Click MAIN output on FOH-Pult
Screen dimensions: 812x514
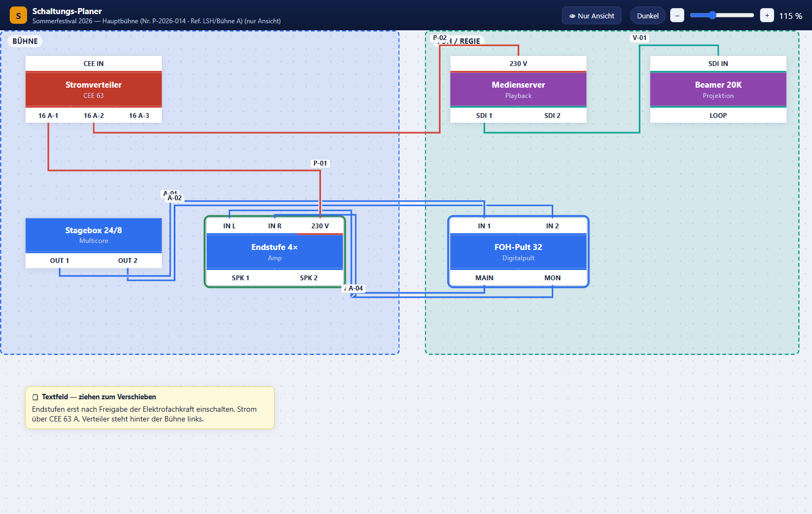pyautogui.click(x=484, y=278)
